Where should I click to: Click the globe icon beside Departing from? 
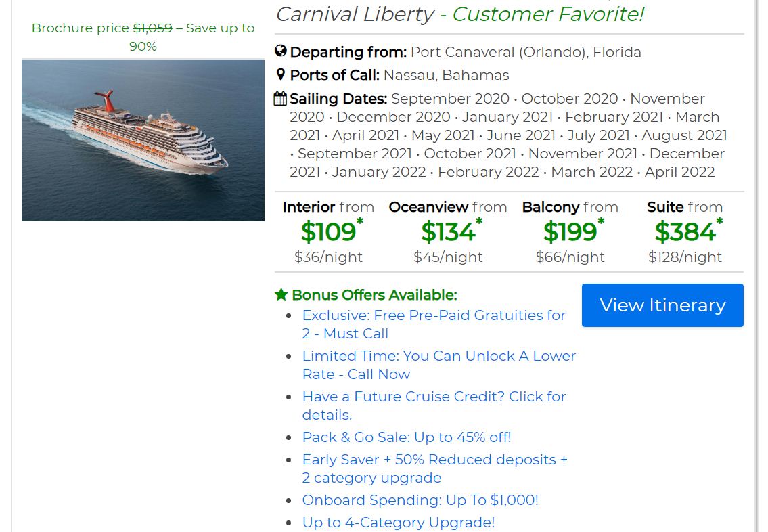pos(281,51)
